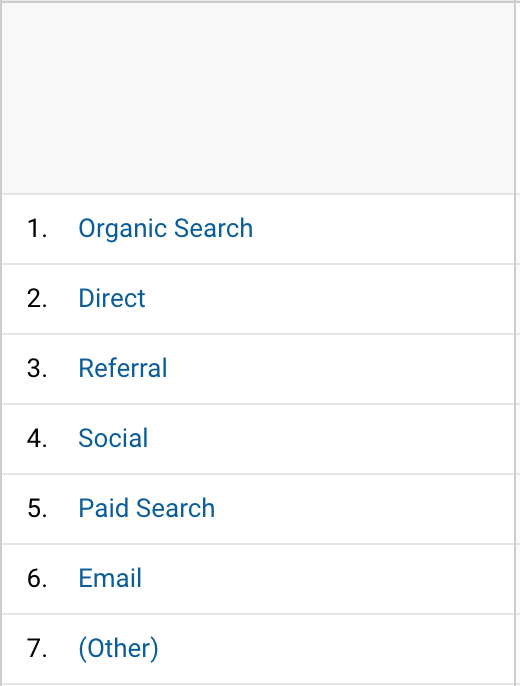The height and width of the screenshot is (686, 520).
Task: Click blank space right of Email link
Action: click(328, 578)
